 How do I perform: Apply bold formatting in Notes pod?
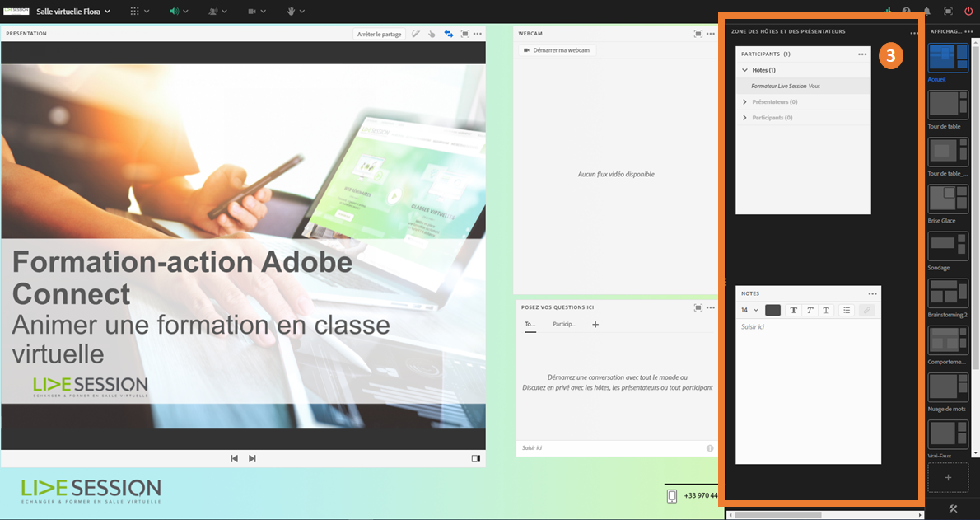click(x=793, y=311)
